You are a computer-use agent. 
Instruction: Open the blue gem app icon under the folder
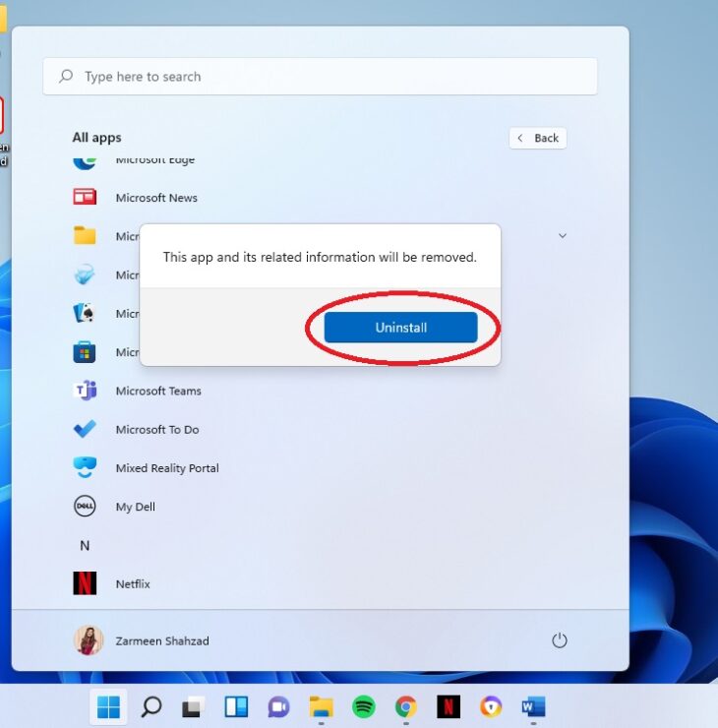pos(85,274)
